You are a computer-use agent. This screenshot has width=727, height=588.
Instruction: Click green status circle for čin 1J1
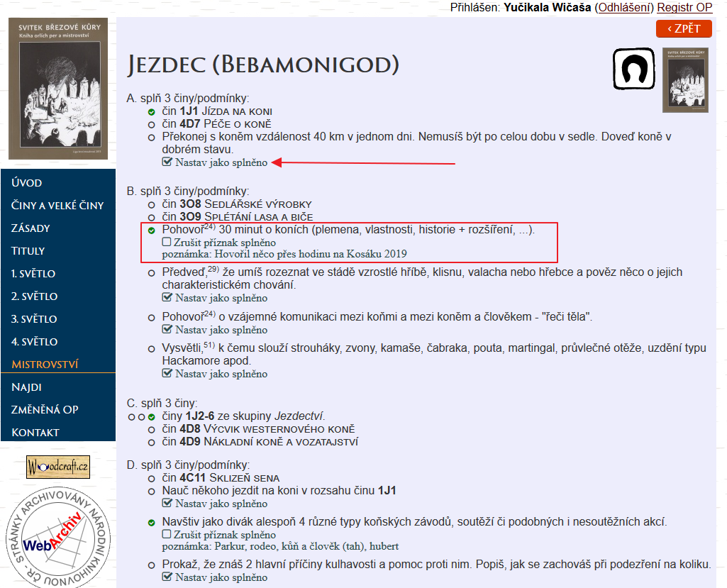[x=151, y=112]
